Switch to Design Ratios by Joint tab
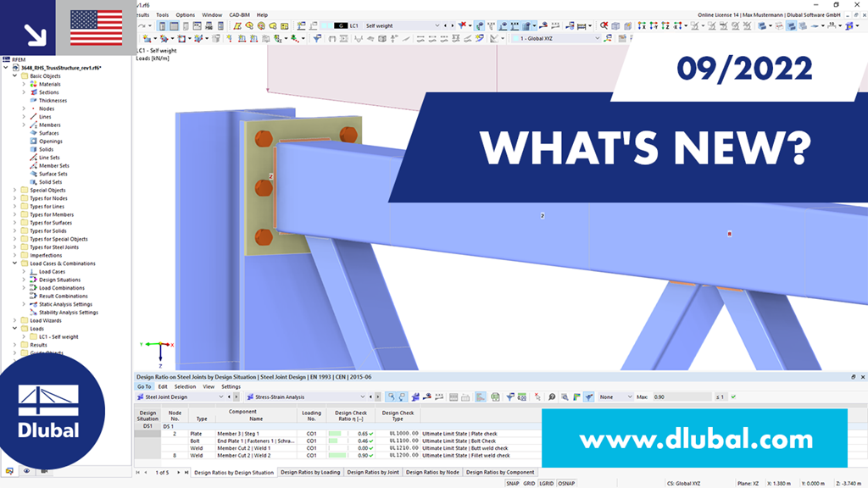 point(373,473)
